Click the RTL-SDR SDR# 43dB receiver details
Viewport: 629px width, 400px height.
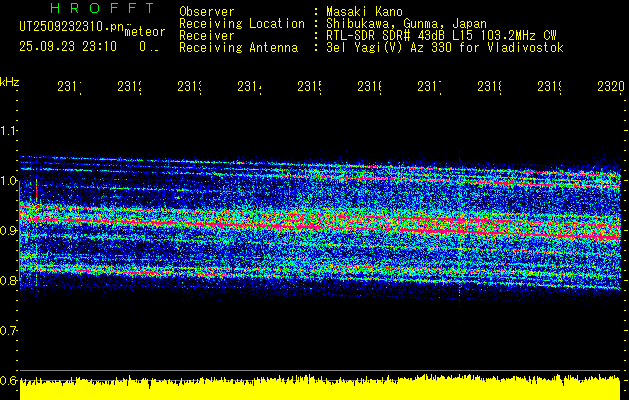point(441,36)
